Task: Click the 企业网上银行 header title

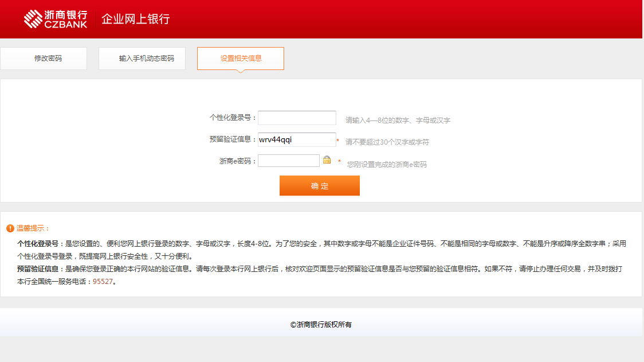Action: (x=136, y=19)
